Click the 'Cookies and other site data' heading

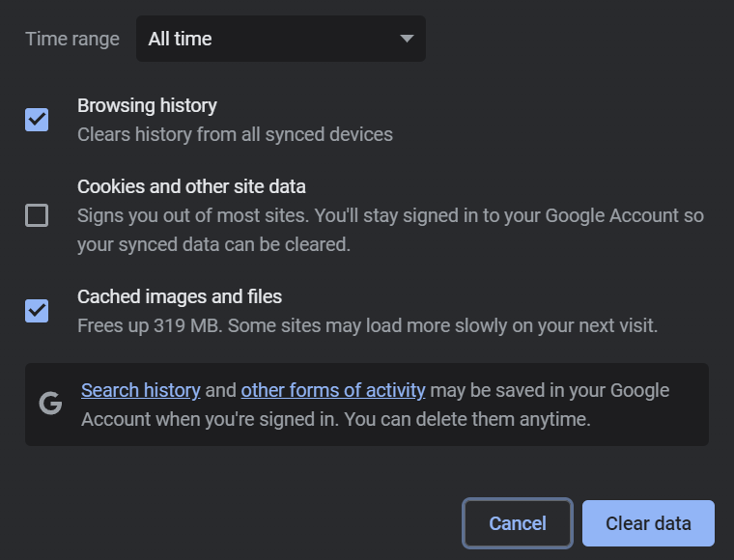[191, 186]
